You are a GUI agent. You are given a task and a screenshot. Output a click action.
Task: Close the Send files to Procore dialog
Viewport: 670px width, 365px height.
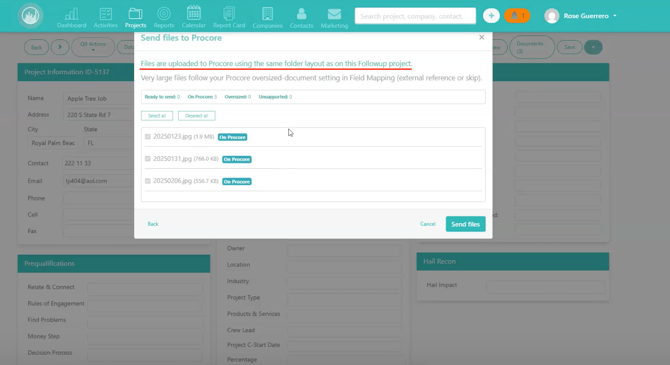tap(482, 37)
